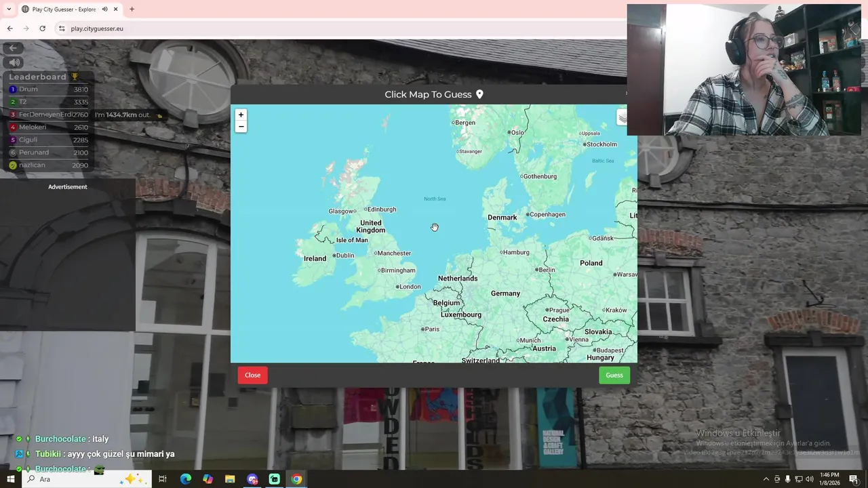The image size is (868, 488).
Task: Open the volume tray icon
Action: point(809,479)
